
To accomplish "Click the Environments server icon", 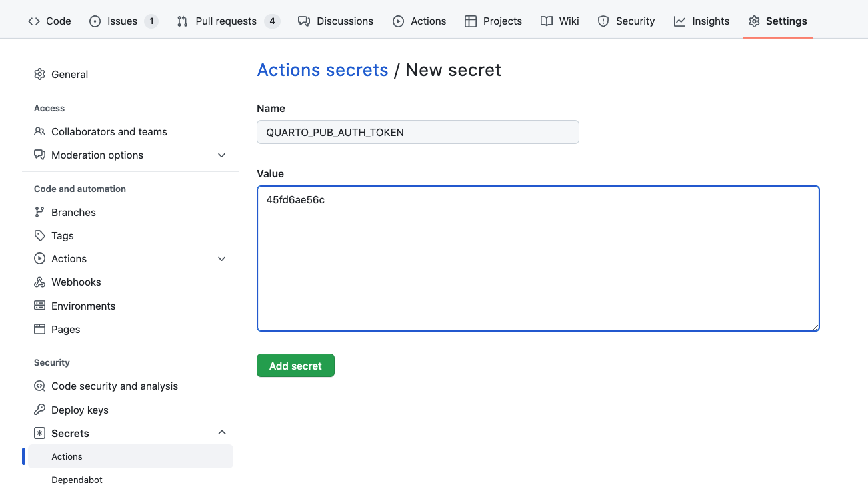I will [40, 306].
